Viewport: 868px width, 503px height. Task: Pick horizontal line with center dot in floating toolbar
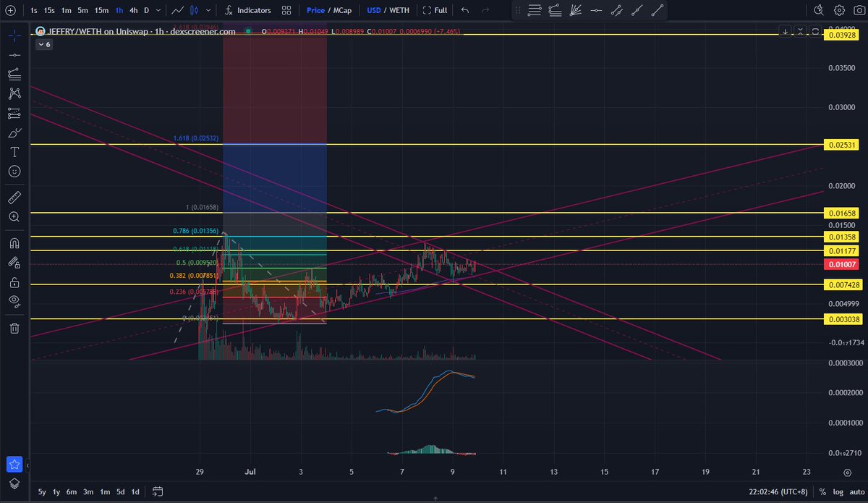click(x=597, y=11)
